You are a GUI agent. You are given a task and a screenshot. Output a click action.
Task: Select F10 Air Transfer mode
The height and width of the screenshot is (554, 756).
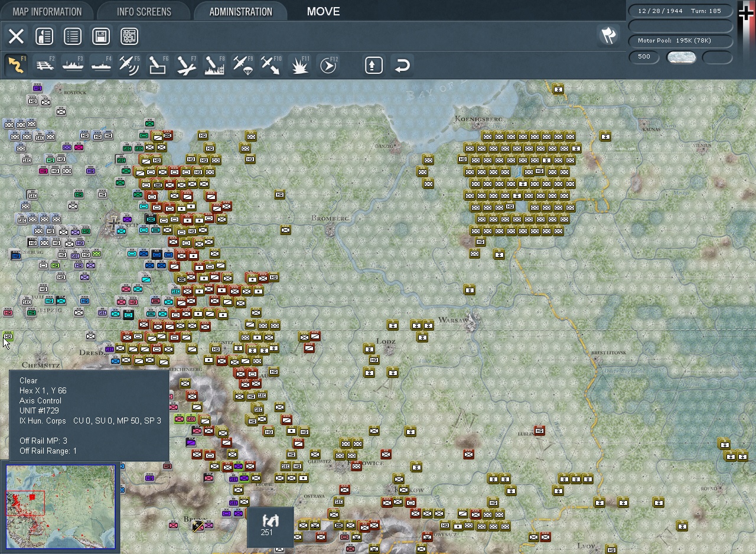(271, 65)
